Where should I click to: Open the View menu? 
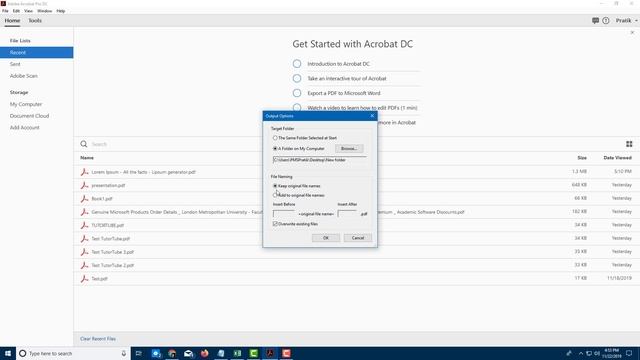pos(29,11)
